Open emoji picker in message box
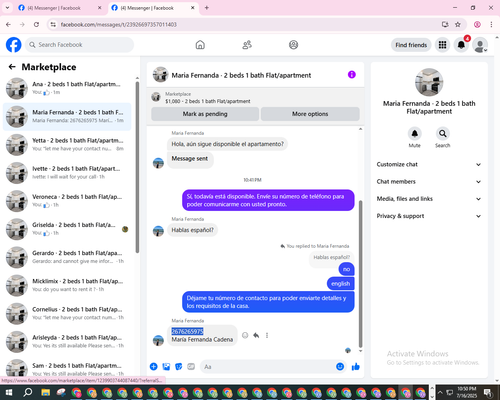The width and height of the screenshot is (500, 400). click(340, 367)
